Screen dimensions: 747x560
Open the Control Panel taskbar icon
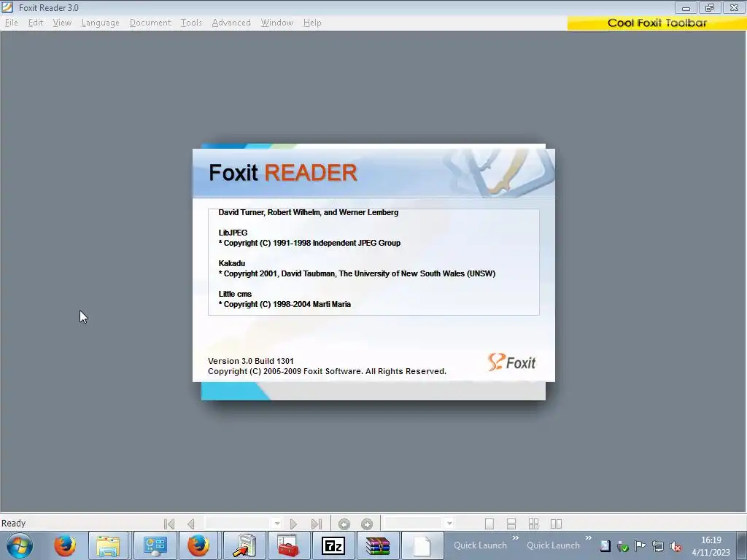coord(155,545)
